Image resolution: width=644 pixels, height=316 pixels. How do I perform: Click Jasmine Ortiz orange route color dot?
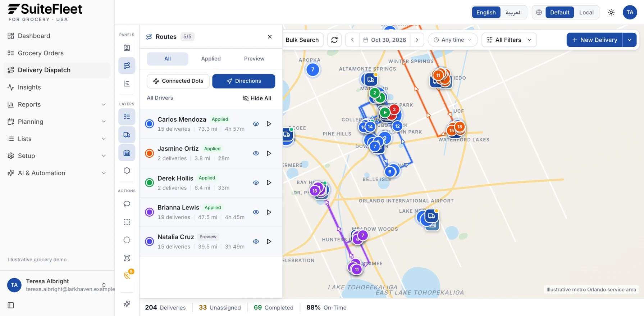(149, 153)
